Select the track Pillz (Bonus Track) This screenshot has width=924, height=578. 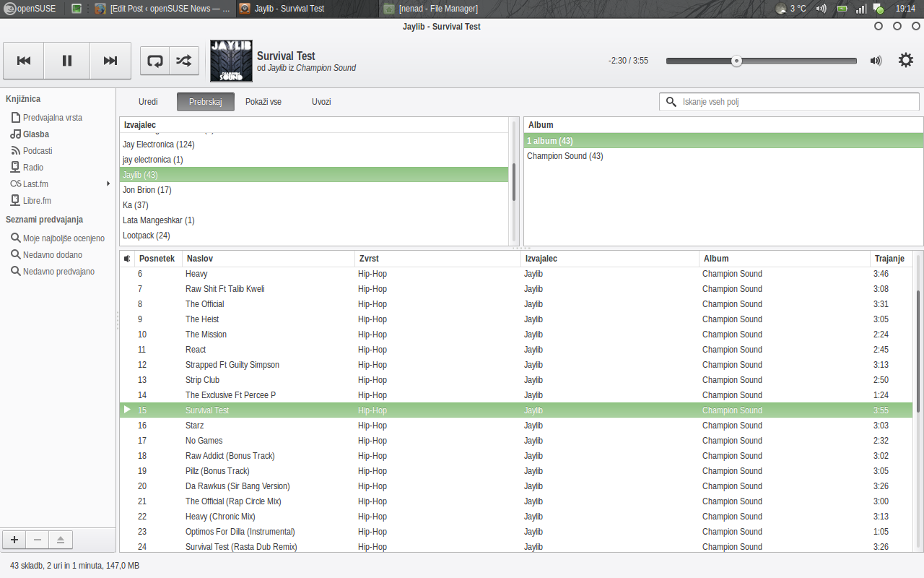[x=516, y=471]
